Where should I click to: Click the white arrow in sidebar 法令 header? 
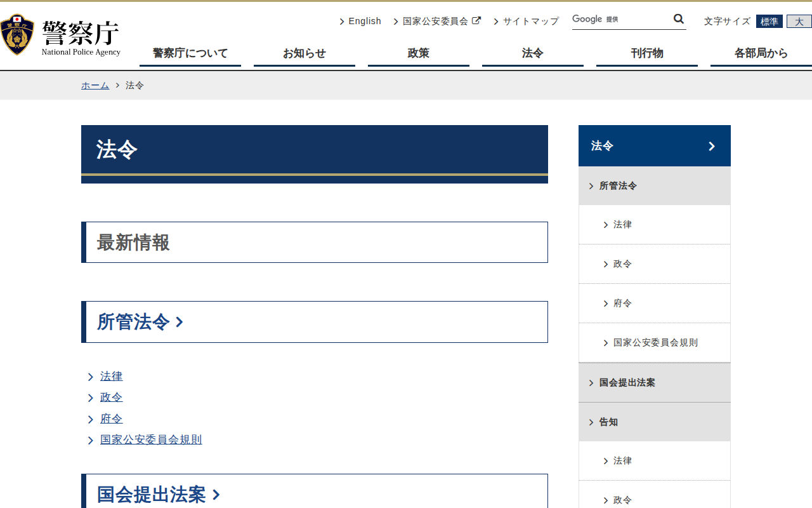pos(712,146)
